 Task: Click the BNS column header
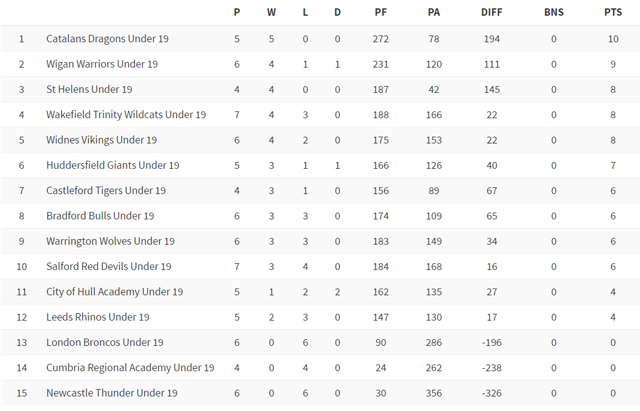pyautogui.click(x=554, y=12)
